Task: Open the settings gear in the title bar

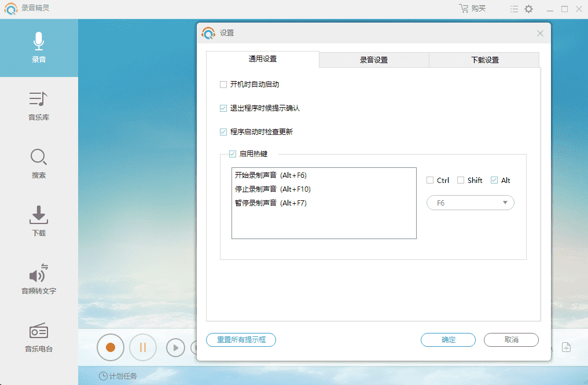Action: click(x=529, y=9)
